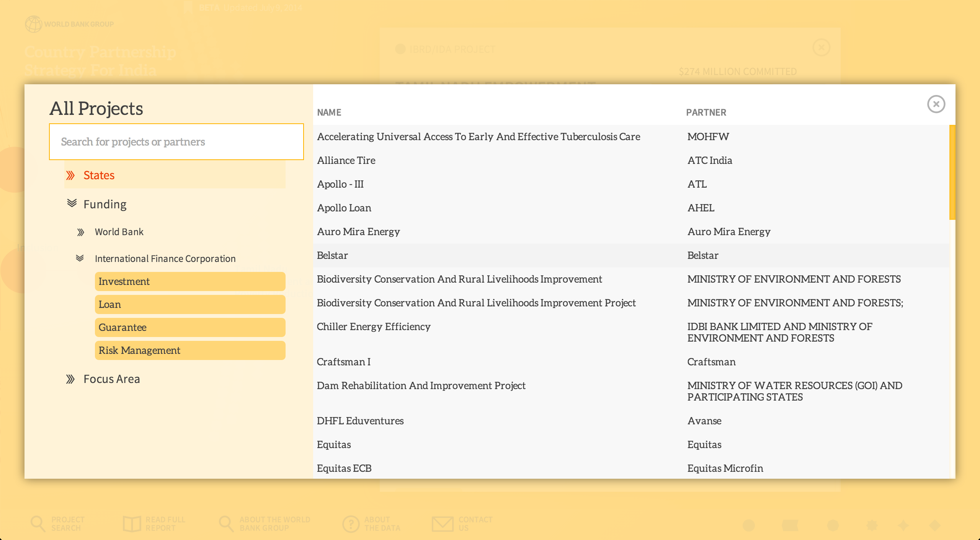Click the Craftsman partner cell
The width and height of the screenshot is (980, 540).
(x=711, y=362)
